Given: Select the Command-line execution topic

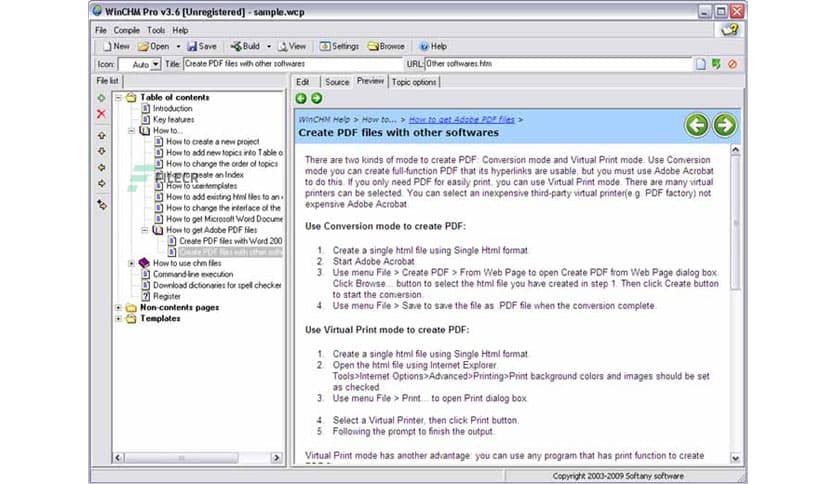Looking at the screenshot, I should click(193, 275).
